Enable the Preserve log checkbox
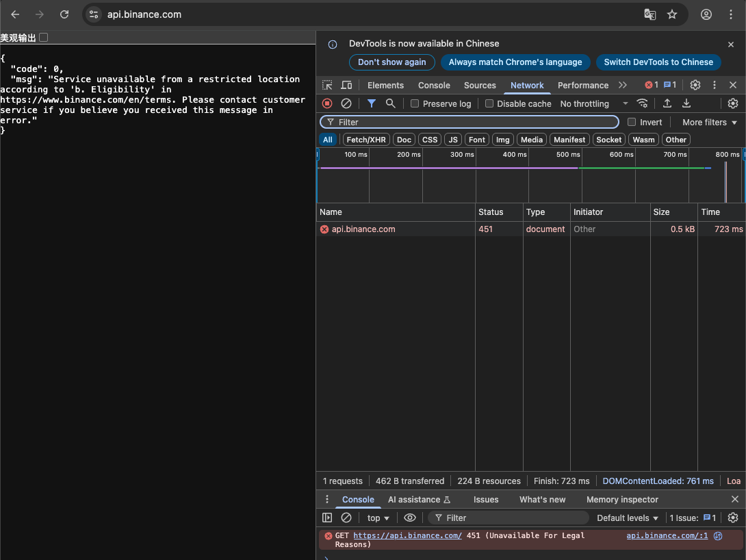This screenshot has width=746, height=560. (415, 104)
